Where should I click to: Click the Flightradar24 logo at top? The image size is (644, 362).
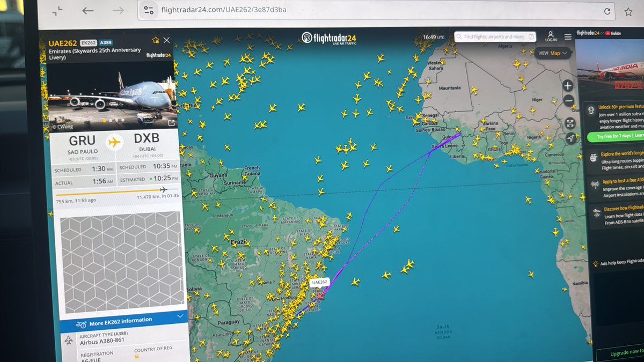328,38
